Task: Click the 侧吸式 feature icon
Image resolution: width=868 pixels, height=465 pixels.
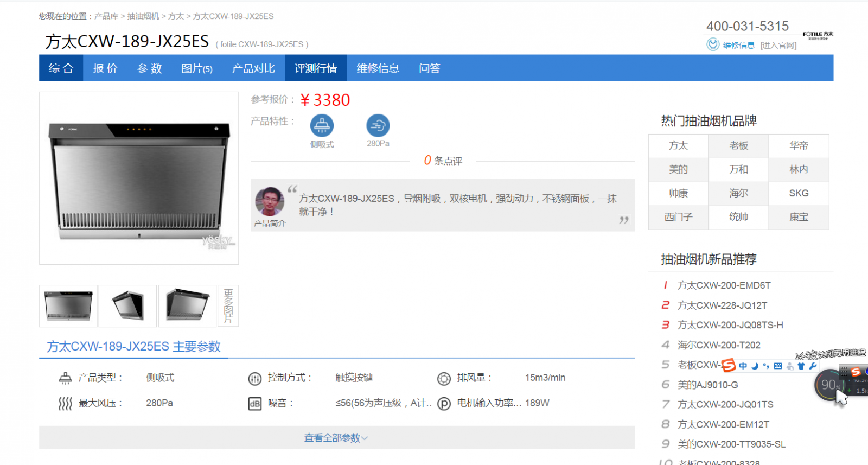Action: pyautogui.click(x=322, y=125)
